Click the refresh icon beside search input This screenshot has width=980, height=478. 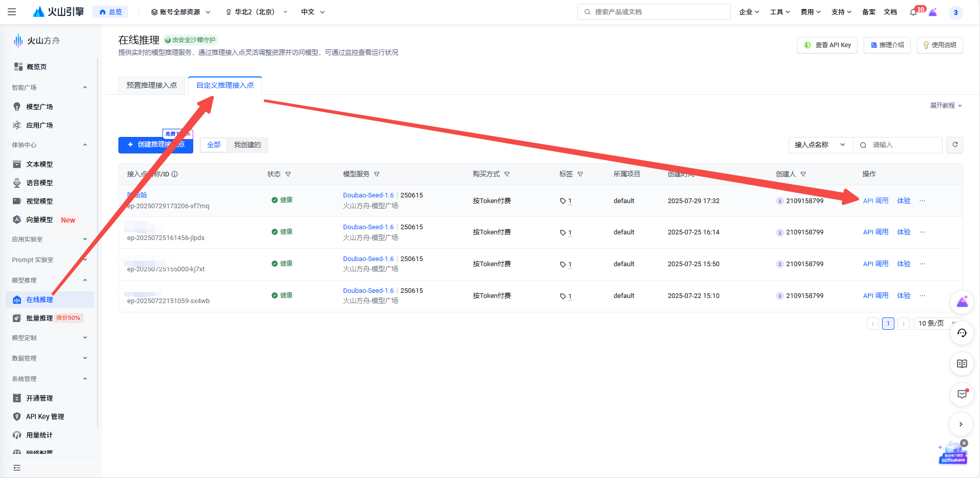click(x=955, y=145)
